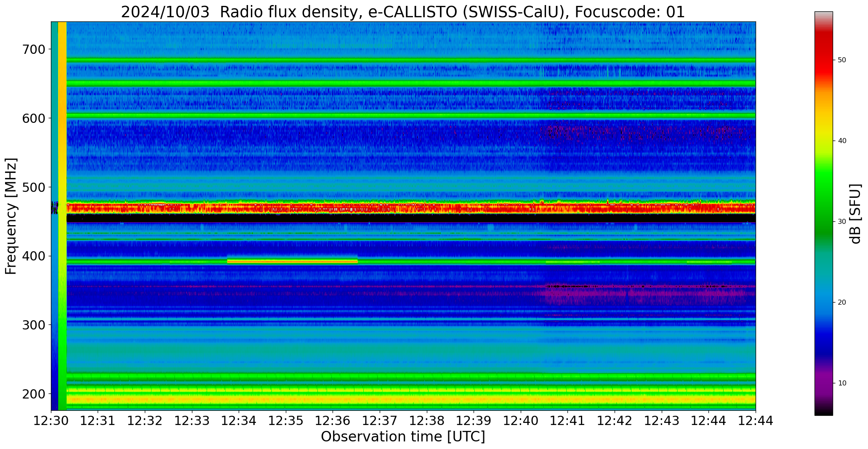Click the 12:32 time tick label
Viewport: 868px width, 449px height.
coord(145,421)
